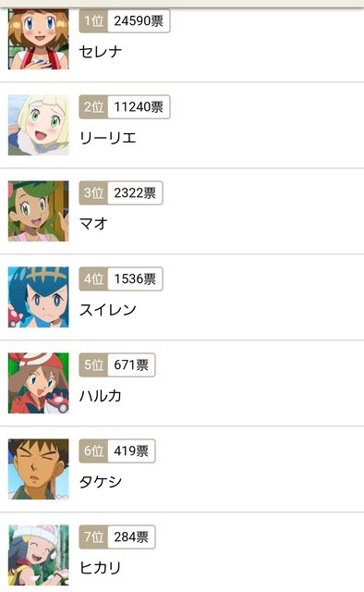Viewport: 364px width, 592px height.
Task: Select the セレナ name link
Action: tap(101, 52)
